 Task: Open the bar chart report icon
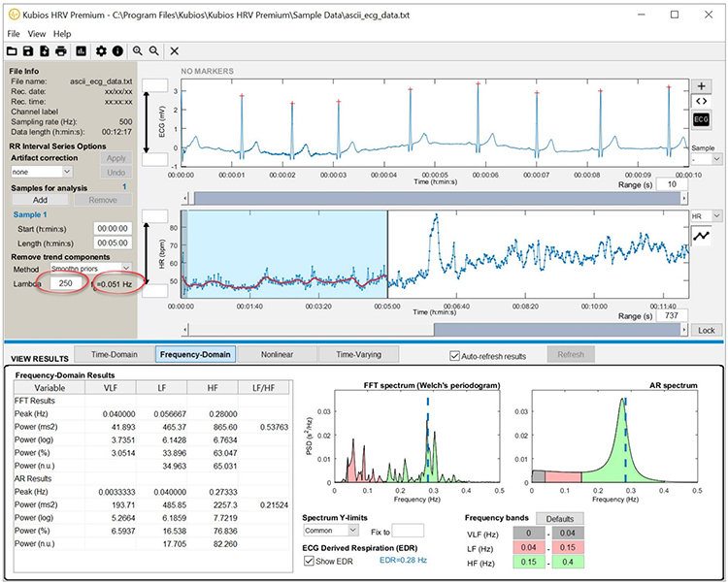(x=82, y=50)
